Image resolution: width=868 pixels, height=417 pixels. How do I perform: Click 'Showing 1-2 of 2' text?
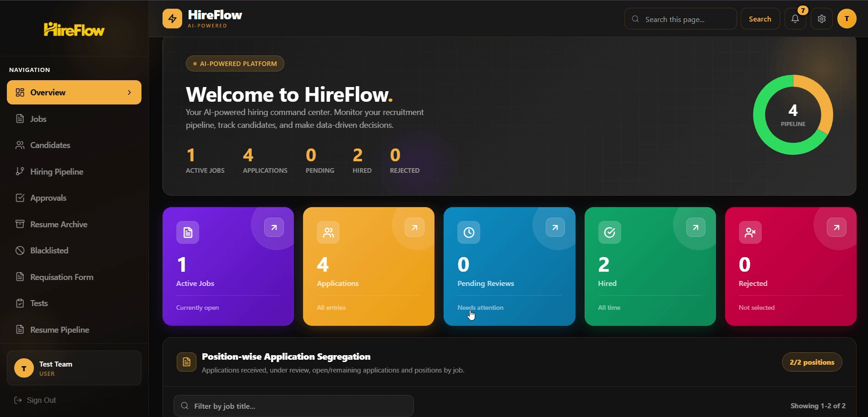[818, 406]
